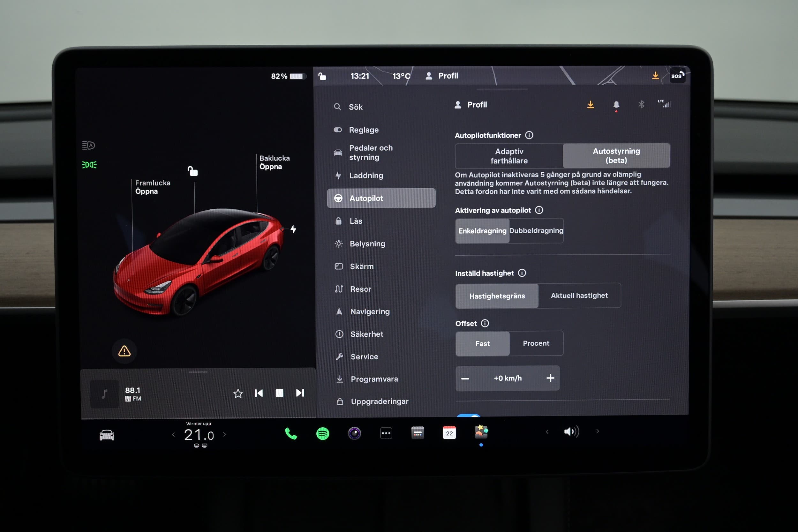
Task: Lower cabin temperature with left chevron
Action: (173, 434)
